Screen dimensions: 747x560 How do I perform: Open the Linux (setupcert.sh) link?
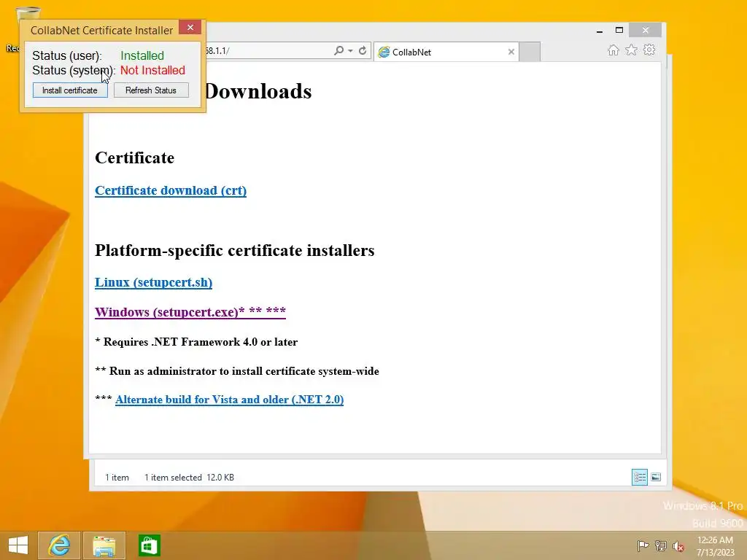[153, 282]
